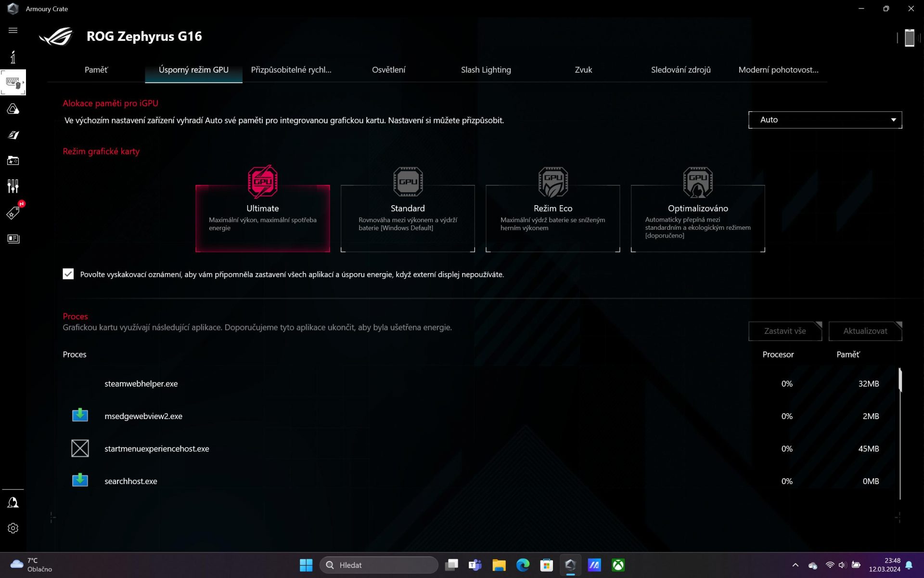
Task: Click msedgewebview2.exe process icon
Action: [x=80, y=415]
